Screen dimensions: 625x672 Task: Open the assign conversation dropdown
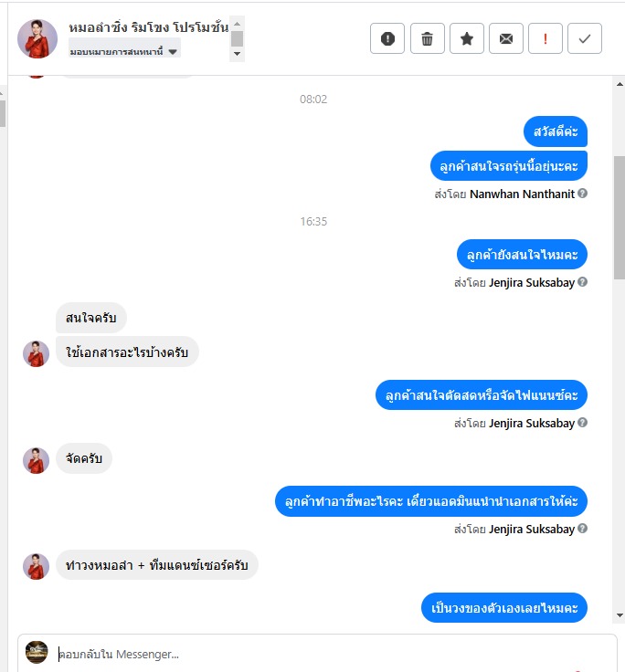click(124, 51)
